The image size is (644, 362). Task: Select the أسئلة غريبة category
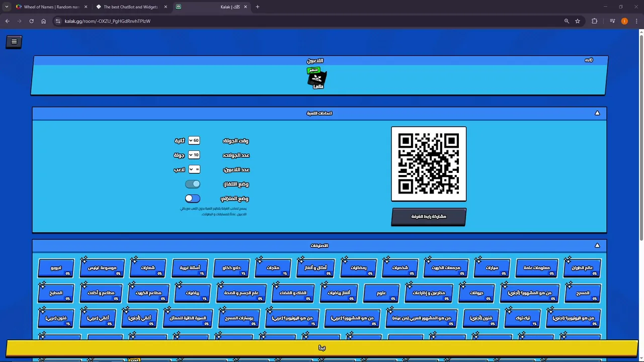190,268
